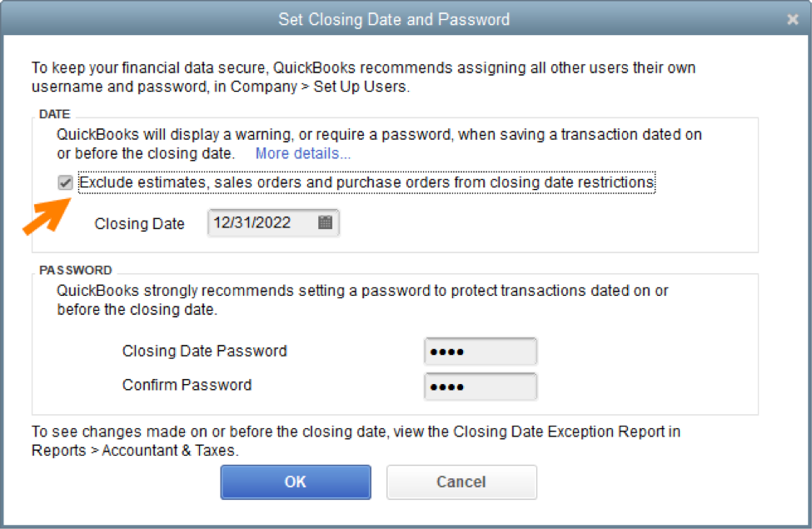Click the 'Closing Date Password' label
Image resolution: width=812 pixels, height=529 pixels.
[205, 352]
